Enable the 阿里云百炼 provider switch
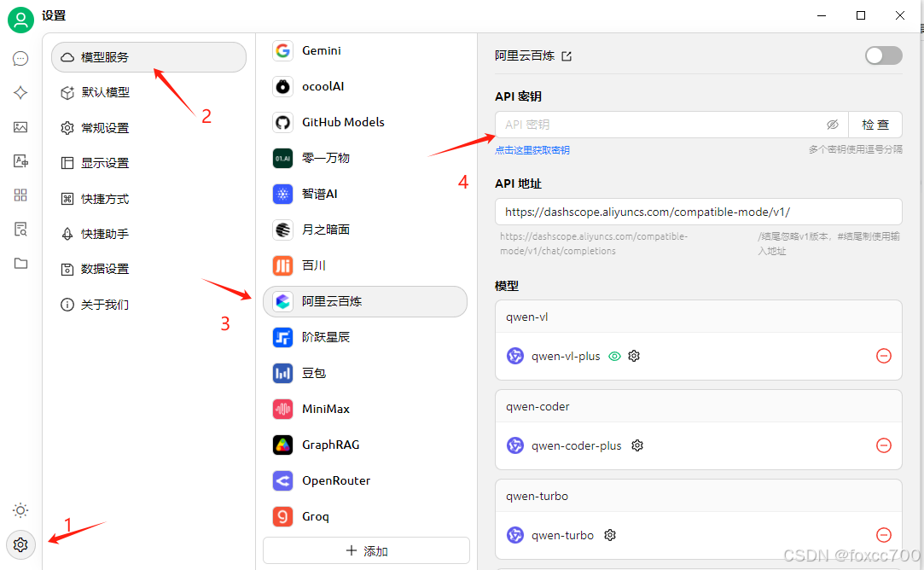 coord(883,55)
